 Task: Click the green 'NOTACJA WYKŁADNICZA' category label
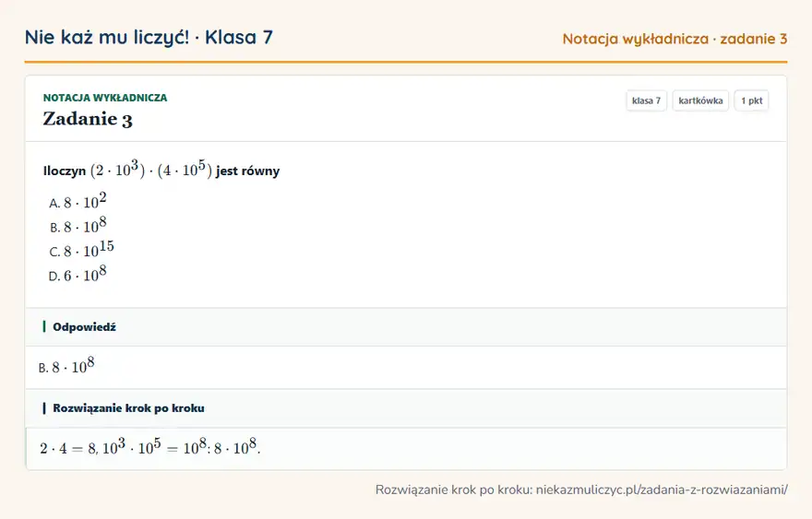(x=105, y=98)
